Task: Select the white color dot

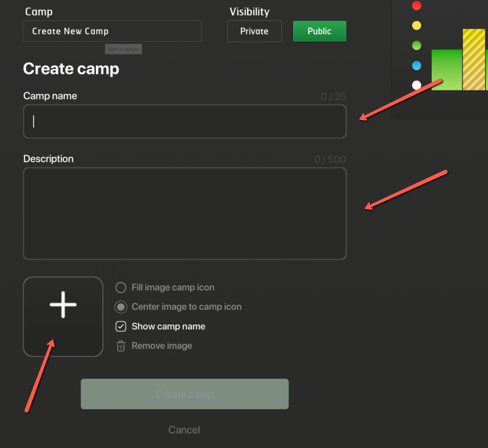Action: 417,85
